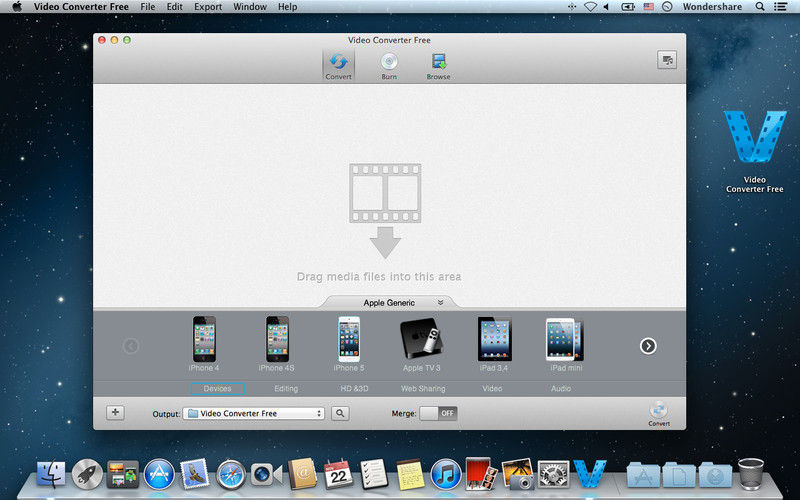Show next device presets with right arrow
Image resolution: width=800 pixels, height=500 pixels.
tap(648, 346)
